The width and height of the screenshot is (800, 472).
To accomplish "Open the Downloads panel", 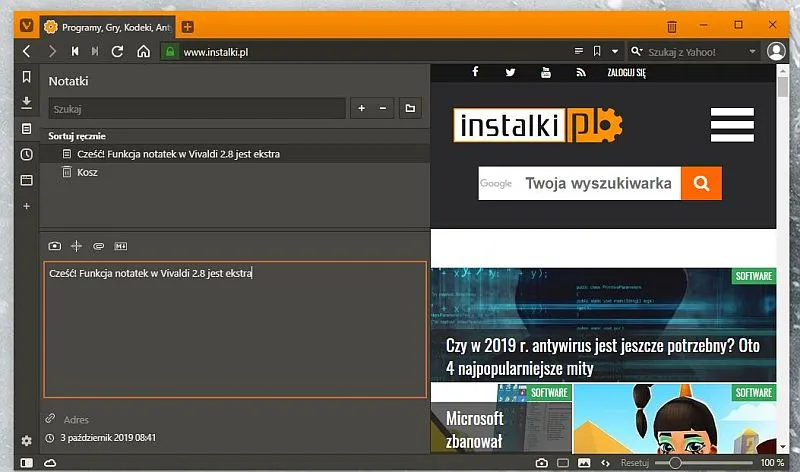I will coord(27,103).
